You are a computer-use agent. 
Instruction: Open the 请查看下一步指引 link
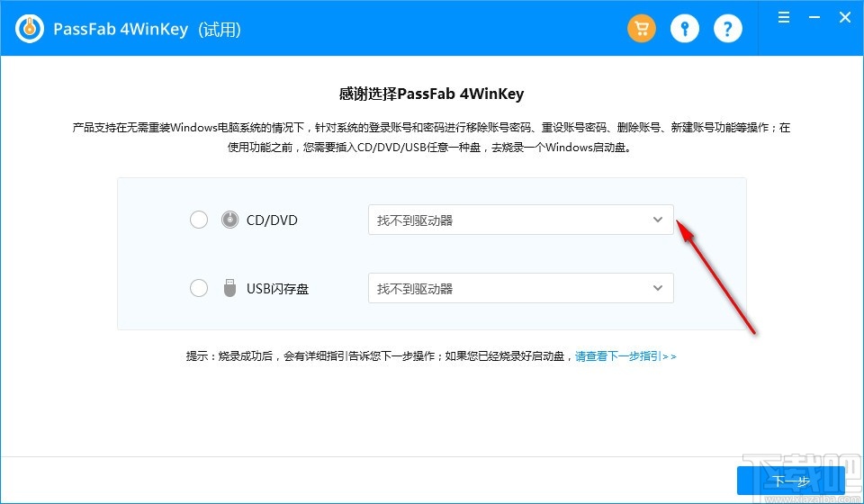(625, 356)
